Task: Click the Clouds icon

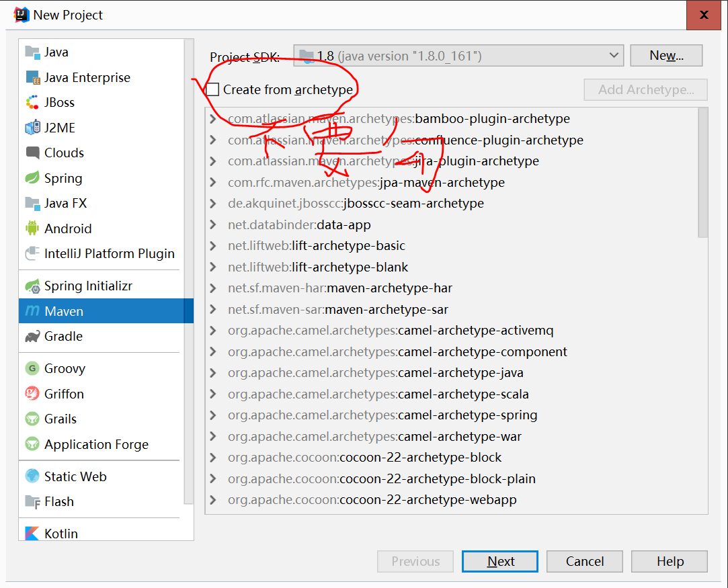Action: coord(32,153)
